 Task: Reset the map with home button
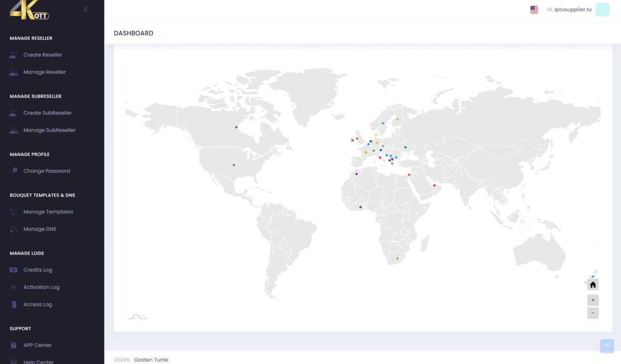click(x=593, y=285)
